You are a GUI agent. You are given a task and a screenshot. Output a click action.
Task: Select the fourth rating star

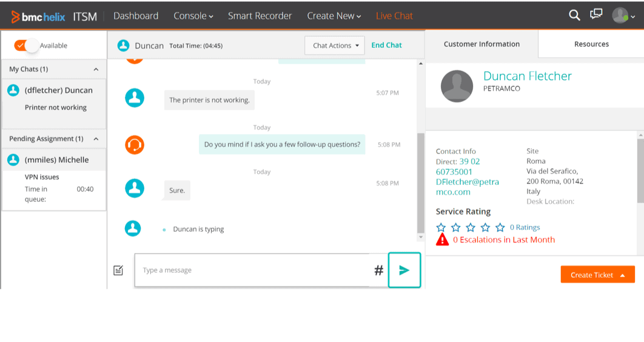(486, 227)
